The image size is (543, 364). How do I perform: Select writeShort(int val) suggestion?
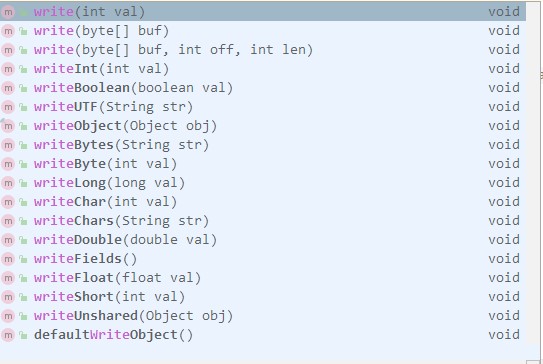point(263,297)
